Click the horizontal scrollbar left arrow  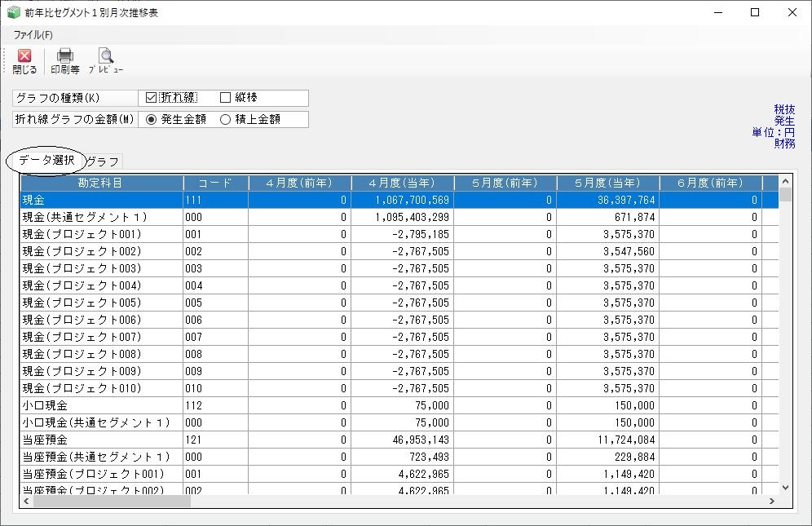(26, 501)
